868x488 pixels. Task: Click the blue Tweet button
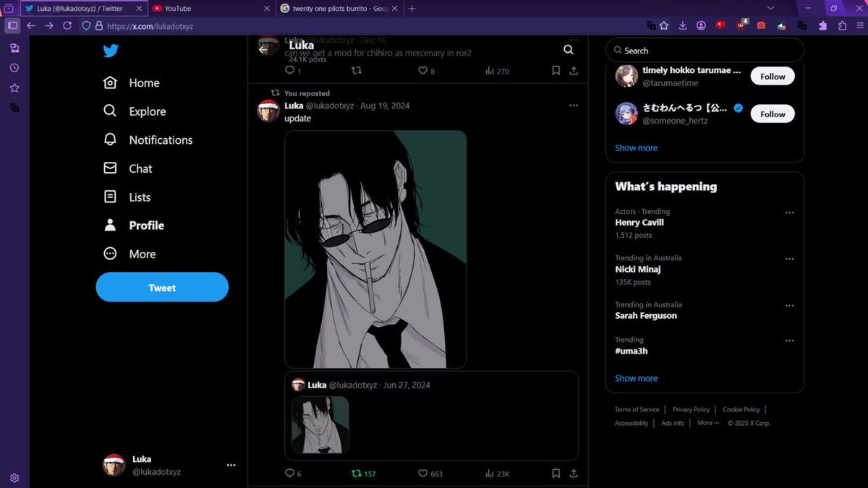(x=162, y=288)
